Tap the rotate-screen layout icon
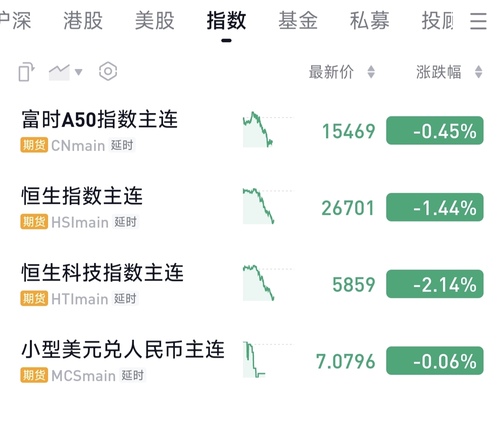 click(26, 72)
